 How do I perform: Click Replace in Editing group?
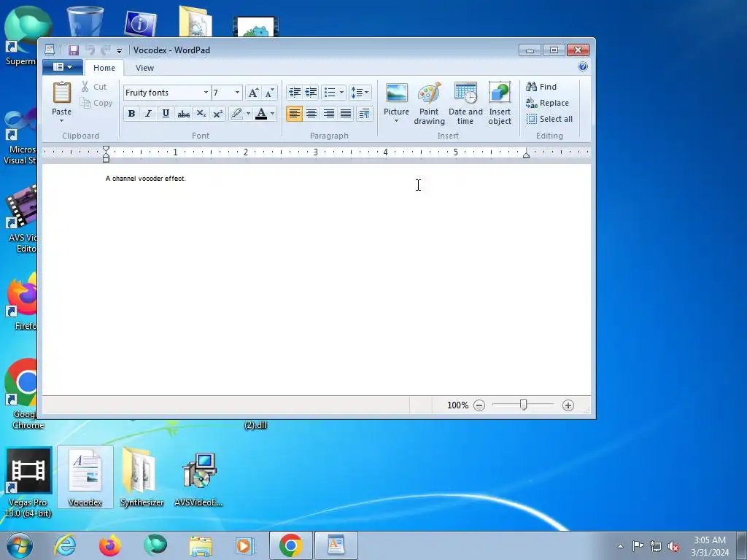pyautogui.click(x=547, y=103)
